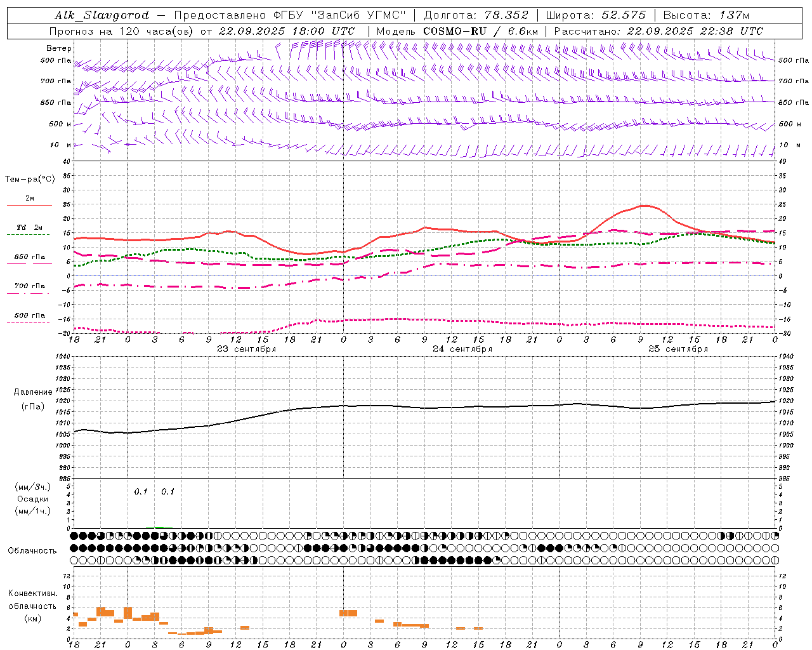Screen dimensions: 812x650
Task: Click the forecast start time 22.09.2025 18:00 UTC
Action: (287, 31)
